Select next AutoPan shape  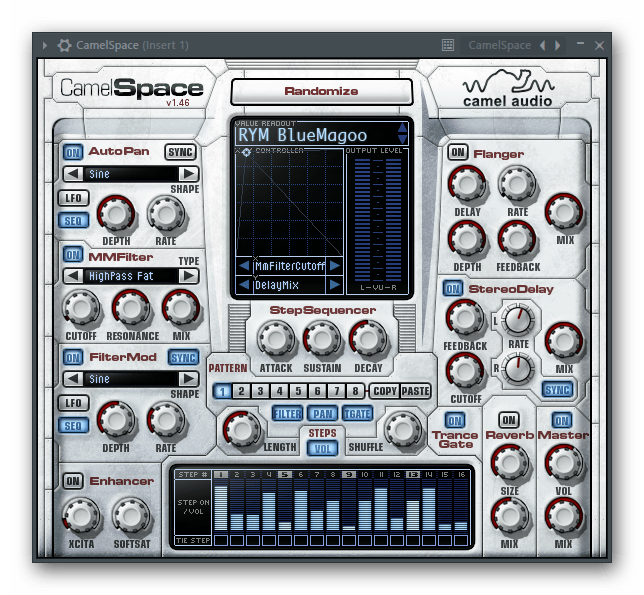click(189, 174)
